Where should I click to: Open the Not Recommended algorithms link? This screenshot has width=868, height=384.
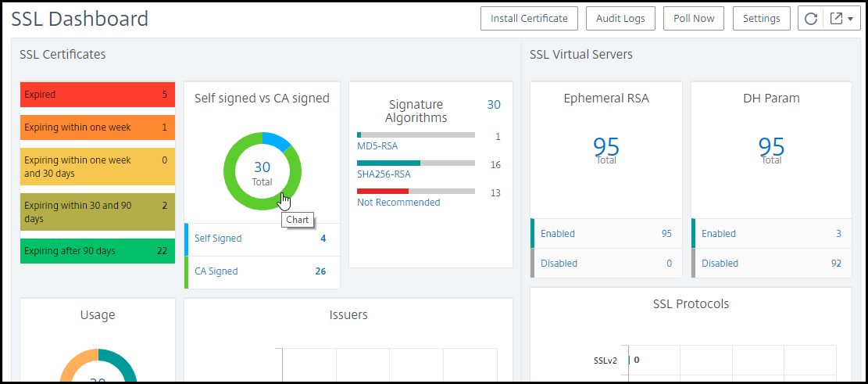click(398, 203)
